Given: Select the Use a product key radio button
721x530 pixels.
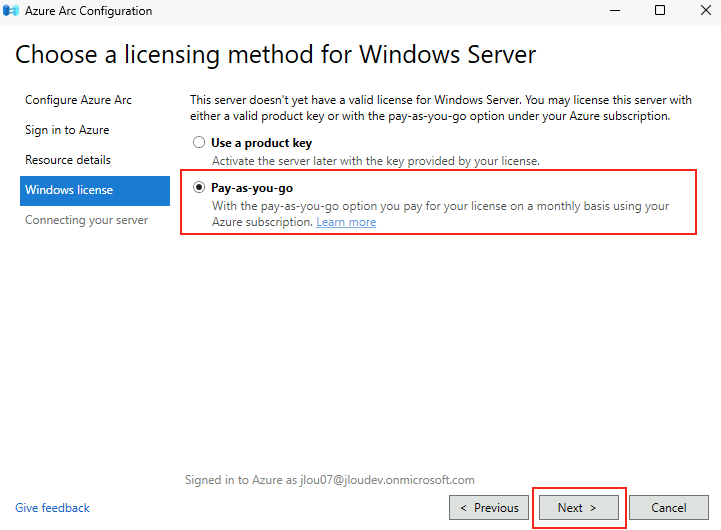Looking at the screenshot, I should coord(199,142).
